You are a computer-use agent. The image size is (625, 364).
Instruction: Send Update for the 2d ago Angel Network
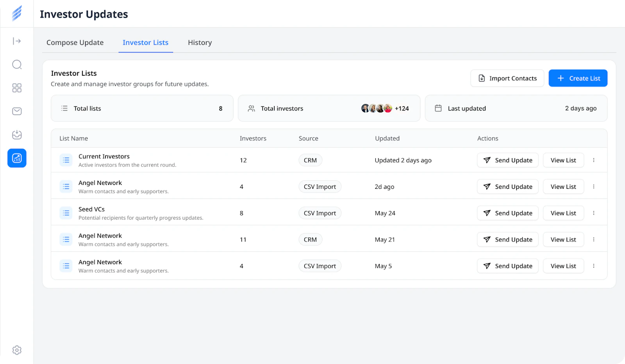tap(507, 187)
